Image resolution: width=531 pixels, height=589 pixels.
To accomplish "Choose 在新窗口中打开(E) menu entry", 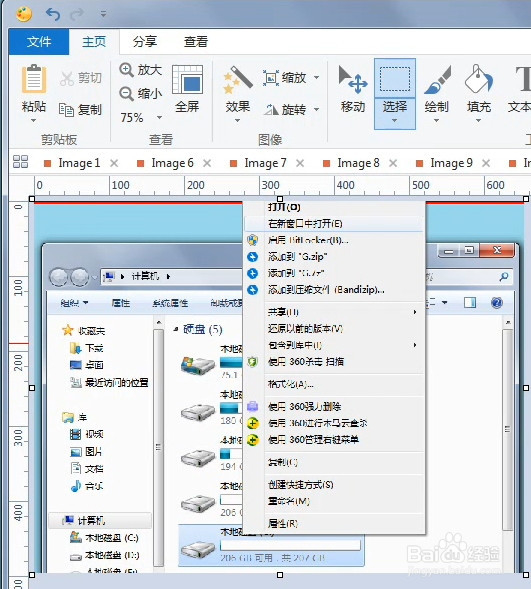I will pos(334,224).
